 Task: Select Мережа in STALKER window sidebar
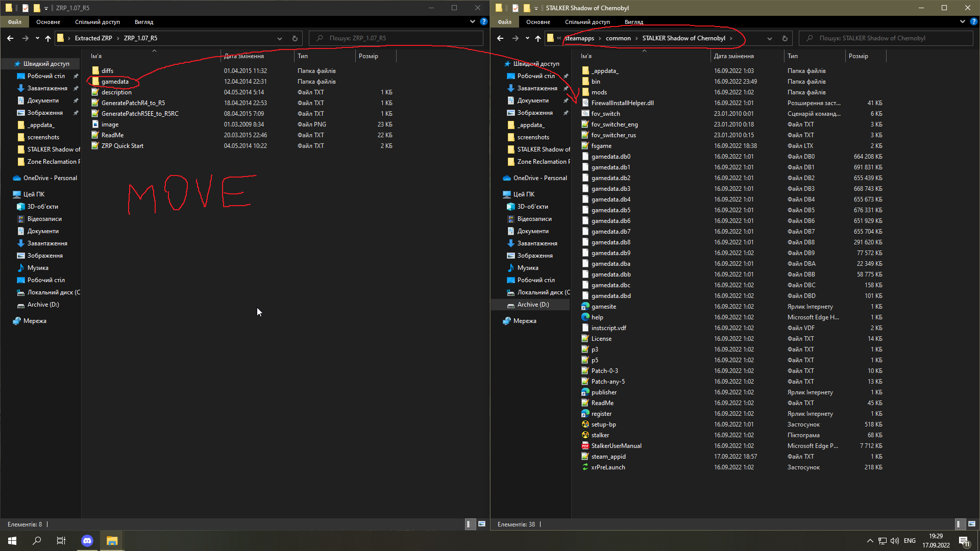(525, 321)
